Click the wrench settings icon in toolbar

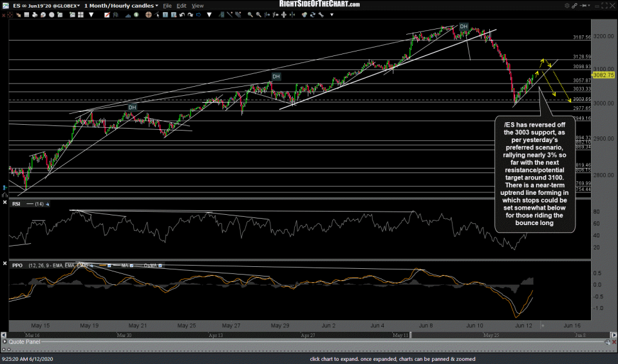pyautogui.click(x=321, y=15)
